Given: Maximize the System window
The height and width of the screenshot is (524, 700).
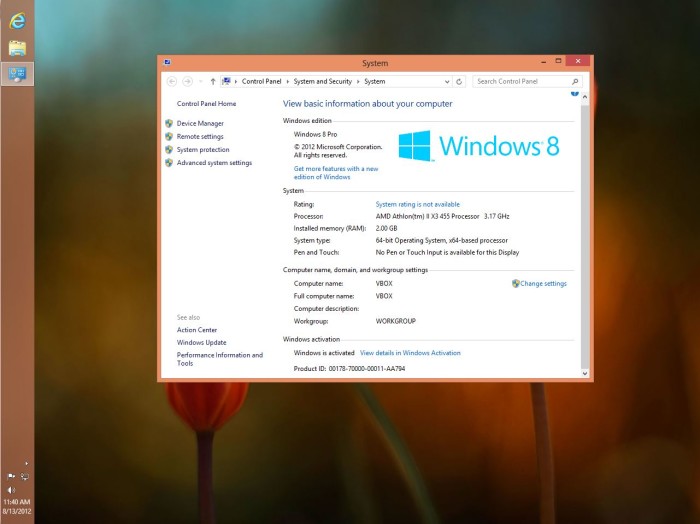Looking at the screenshot, I should (x=558, y=61).
